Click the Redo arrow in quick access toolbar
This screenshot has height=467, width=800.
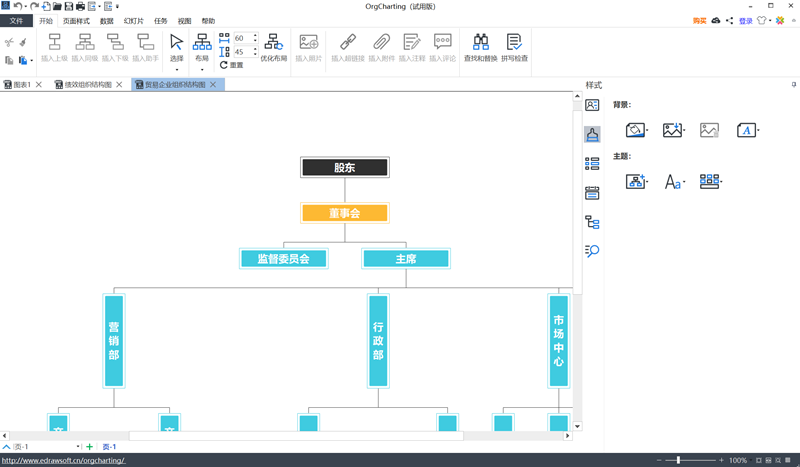tap(34, 6)
